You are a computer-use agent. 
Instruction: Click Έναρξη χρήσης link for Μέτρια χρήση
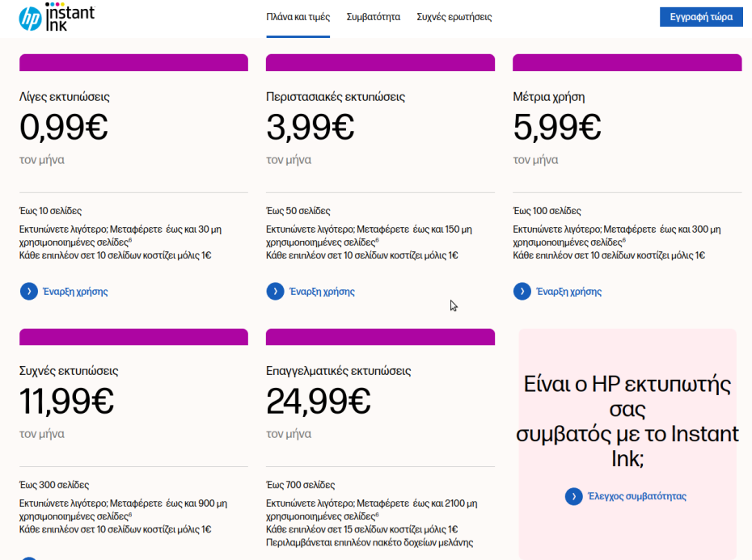568,292
